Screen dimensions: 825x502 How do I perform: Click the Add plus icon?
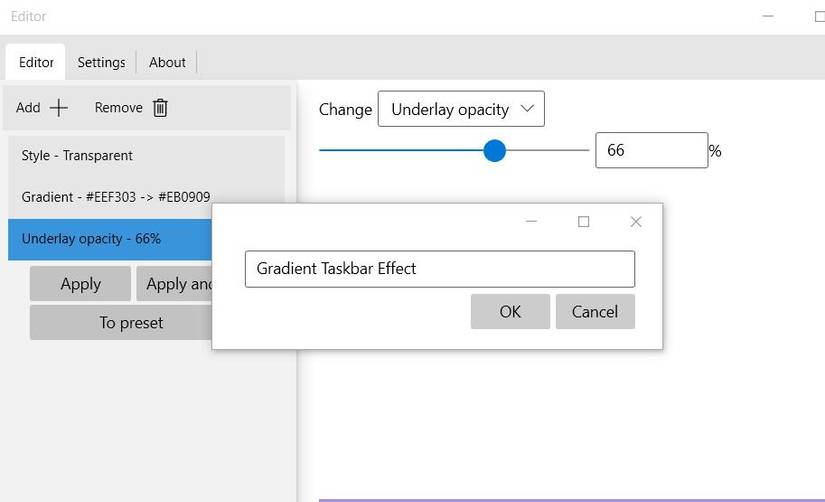pyautogui.click(x=59, y=108)
